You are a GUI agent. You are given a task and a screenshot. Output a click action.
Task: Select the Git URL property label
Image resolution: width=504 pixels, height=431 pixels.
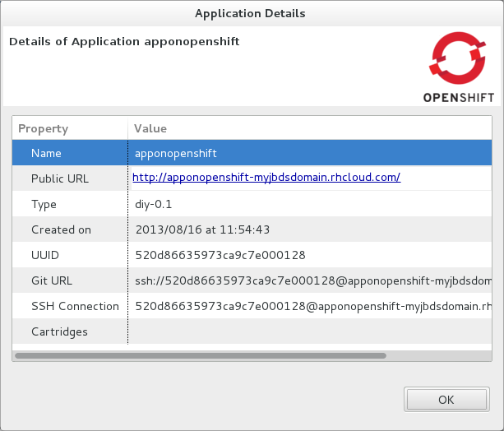52,280
